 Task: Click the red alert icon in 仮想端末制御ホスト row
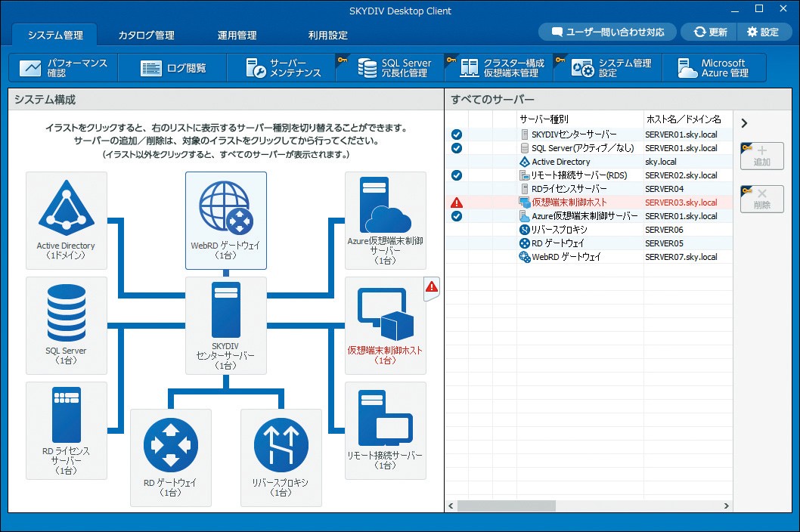[457, 203]
